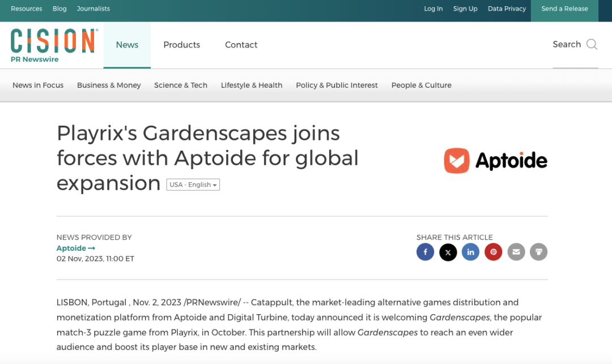Screen dimensions: 612x364
Task: Print this article via printer icon
Action: (539, 252)
